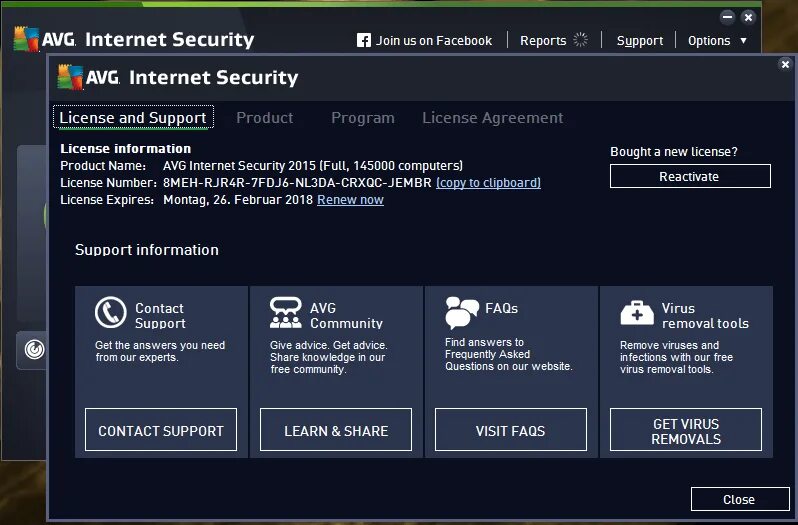Click the FAQs speech bubbles icon
The height and width of the screenshot is (525, 798).
click(x=462, y=312)
